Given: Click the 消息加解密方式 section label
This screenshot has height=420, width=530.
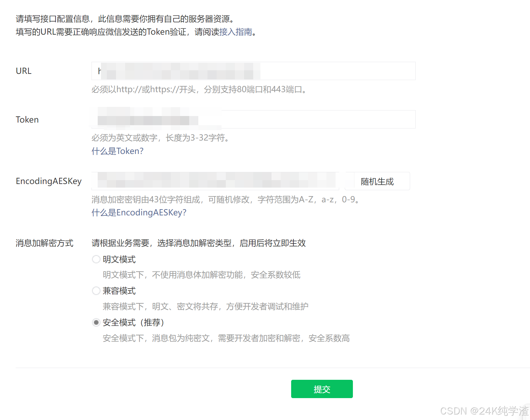Looking at the screenshot, I should [x=44, y=243].
